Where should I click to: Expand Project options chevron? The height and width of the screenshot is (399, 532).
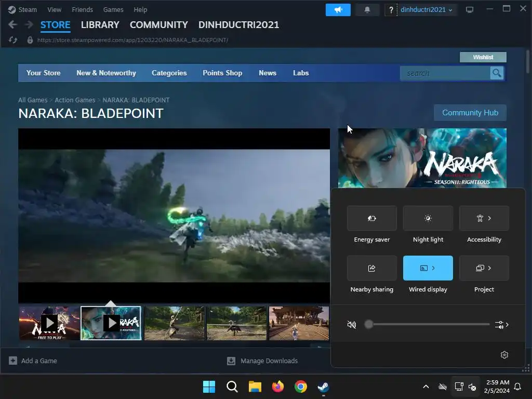[x=489, y=268]
